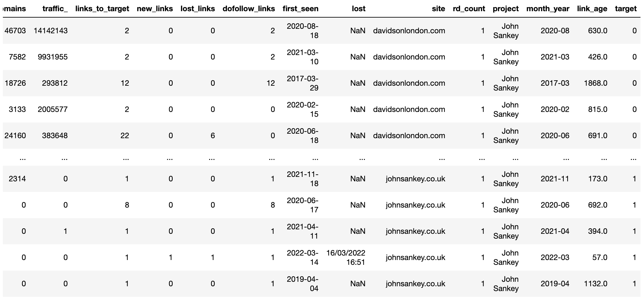Screen dimensions: 644x300
Task: Click the links_to_target column header
Action: (102, 9)
